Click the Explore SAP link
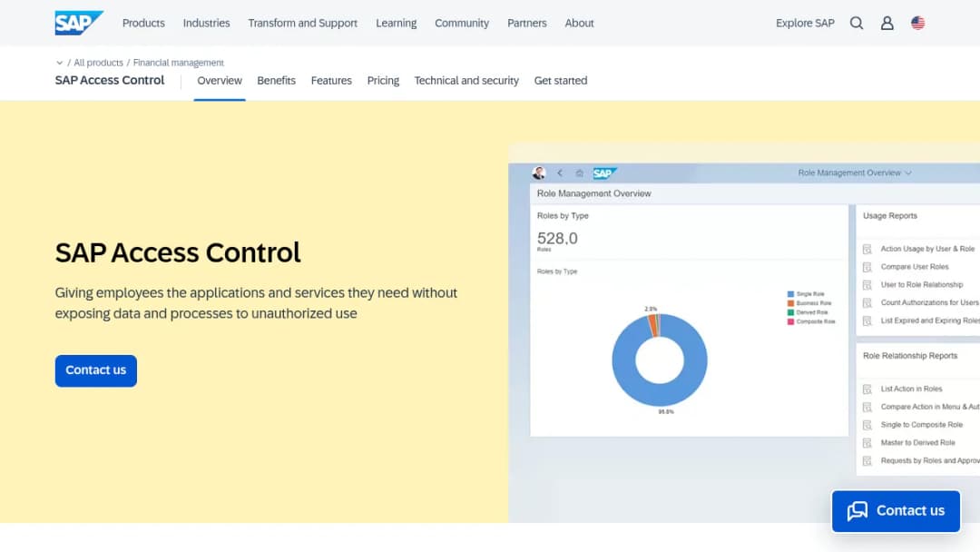Screen dimensions: 980x552 [805, 23]
